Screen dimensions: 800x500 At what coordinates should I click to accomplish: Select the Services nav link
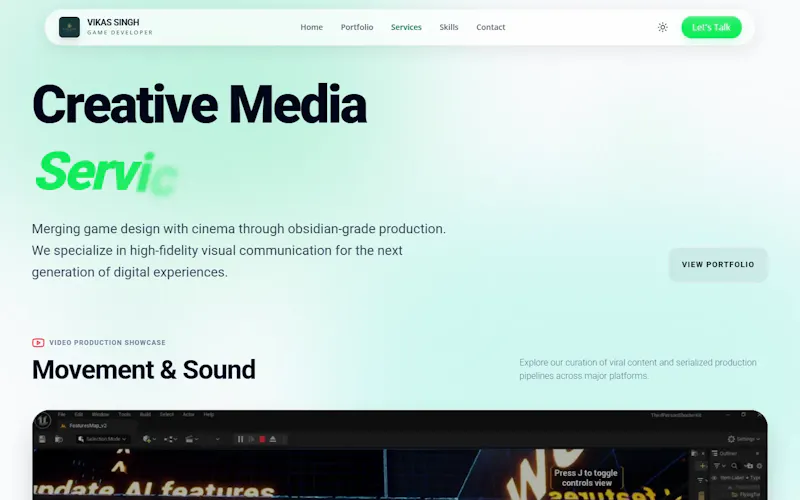coord(406,27)
